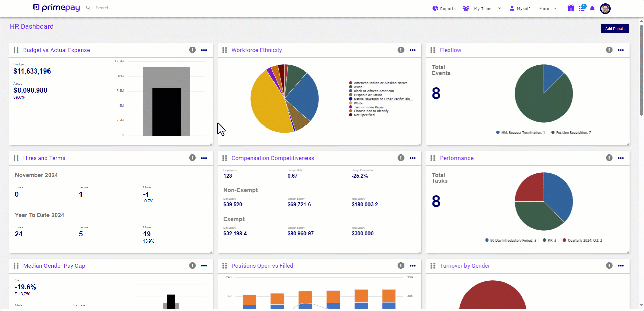Click the black Actual bar in budget chart
The height and width of the screenshot is (311, 644).
coord(166,112)
